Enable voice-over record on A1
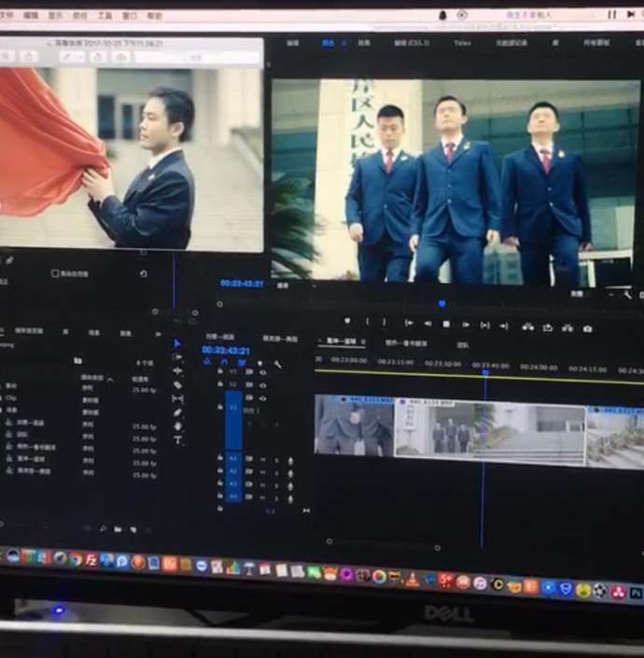The image size is (644, 658). point(290,461)
